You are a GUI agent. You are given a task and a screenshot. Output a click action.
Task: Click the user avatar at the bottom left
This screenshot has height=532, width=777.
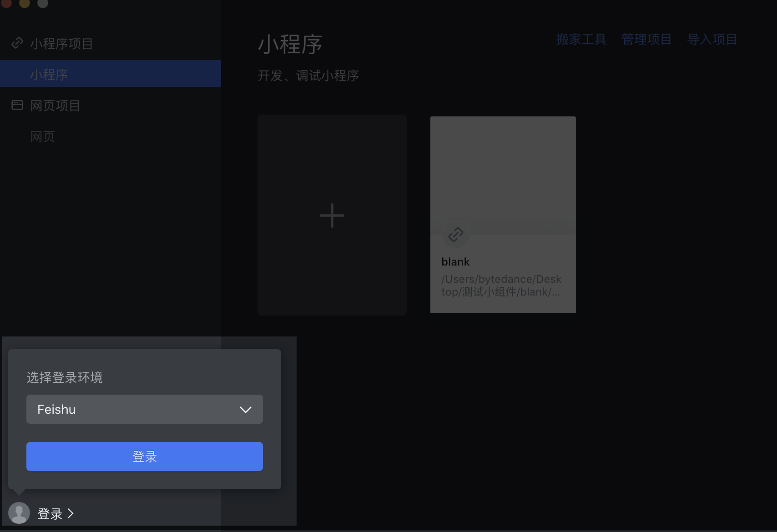(x=19, y=513)
